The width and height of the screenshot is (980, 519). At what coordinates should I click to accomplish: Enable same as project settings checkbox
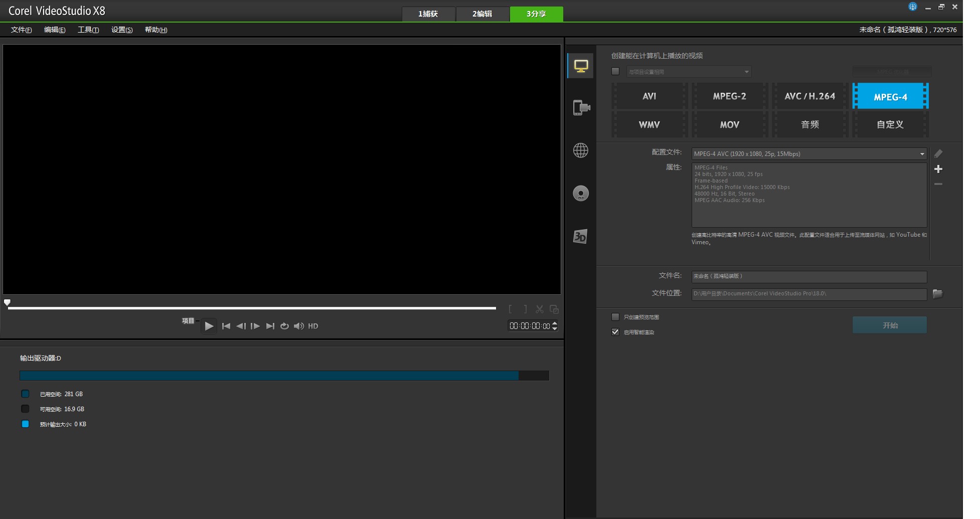click(615, 71)
